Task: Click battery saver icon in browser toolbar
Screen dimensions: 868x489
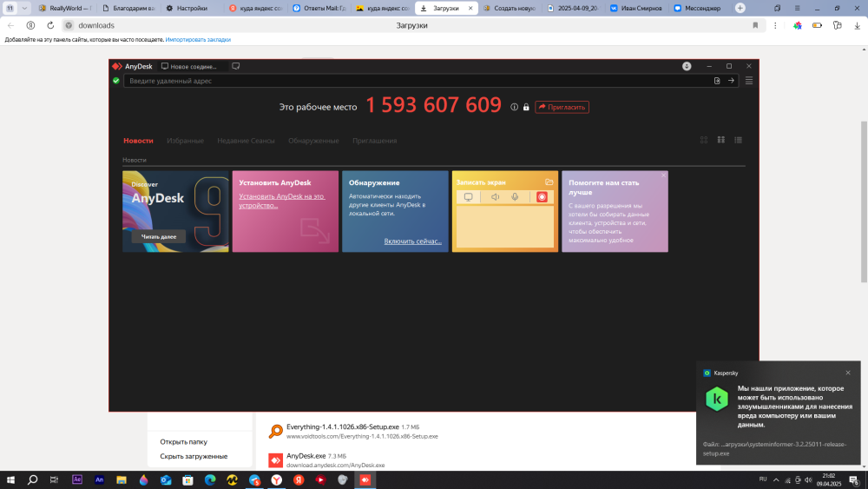Action: 817,25
